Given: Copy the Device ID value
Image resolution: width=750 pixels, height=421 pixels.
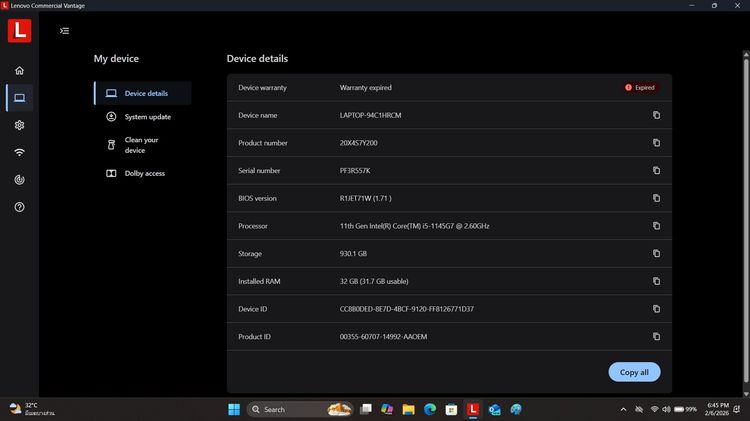Looking at the screenshot, I should click(x=656, y=309).
